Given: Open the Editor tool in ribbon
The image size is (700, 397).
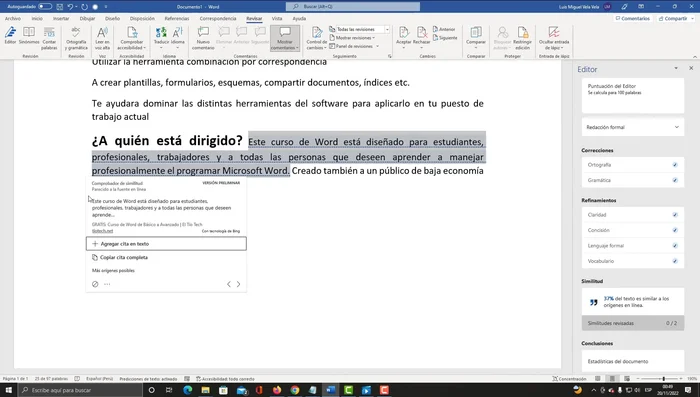Looking at the screenshot, I should pos(10,36).
